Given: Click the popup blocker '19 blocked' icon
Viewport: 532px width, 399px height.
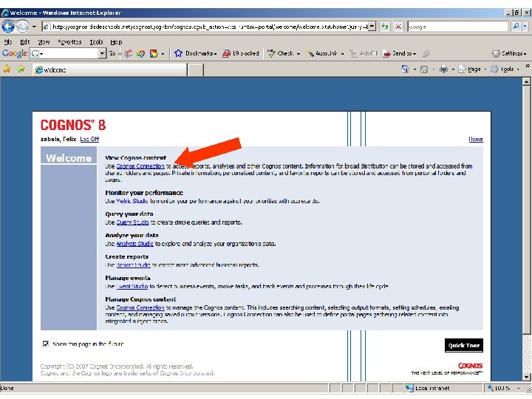Looking at the screenshot, I should click(241, 53).
